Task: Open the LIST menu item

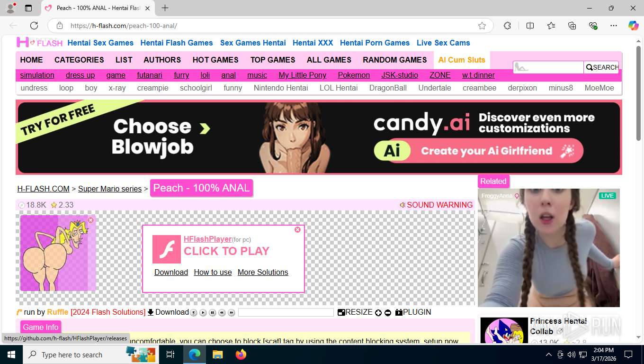Action: point(124,60)
